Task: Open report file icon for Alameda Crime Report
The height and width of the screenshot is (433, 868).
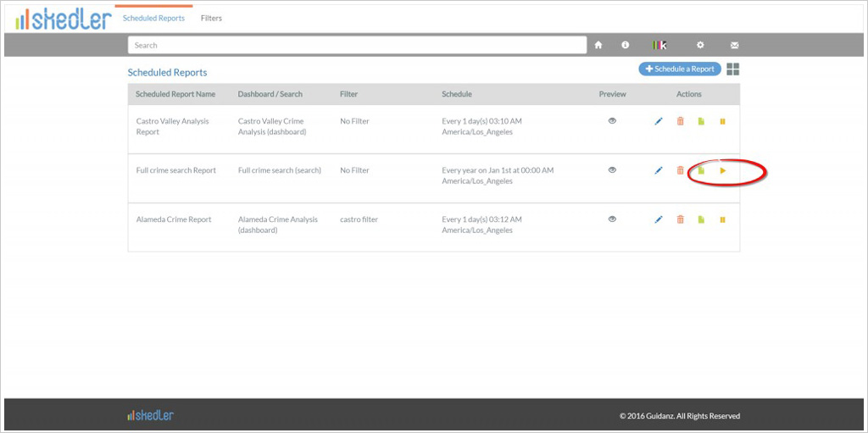Action: pos(701,219)
